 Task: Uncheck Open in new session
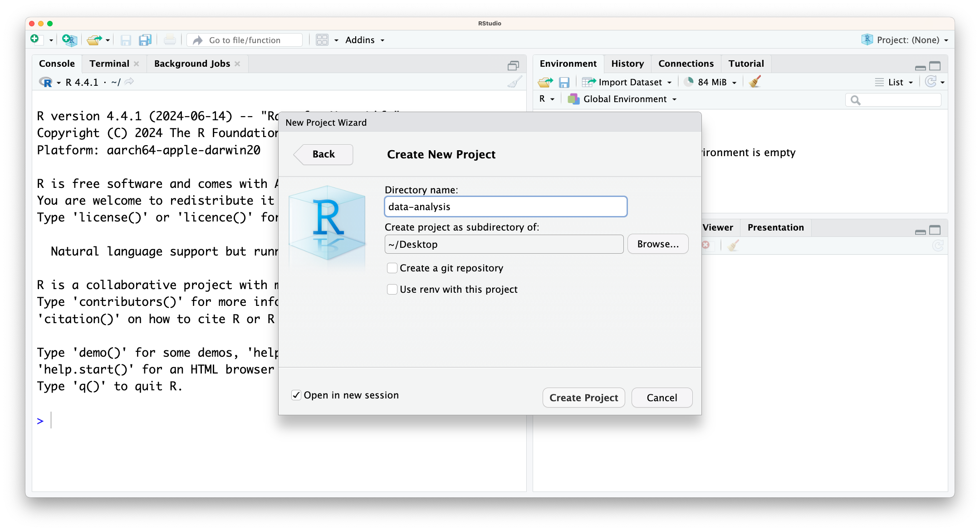pos(296,395)
